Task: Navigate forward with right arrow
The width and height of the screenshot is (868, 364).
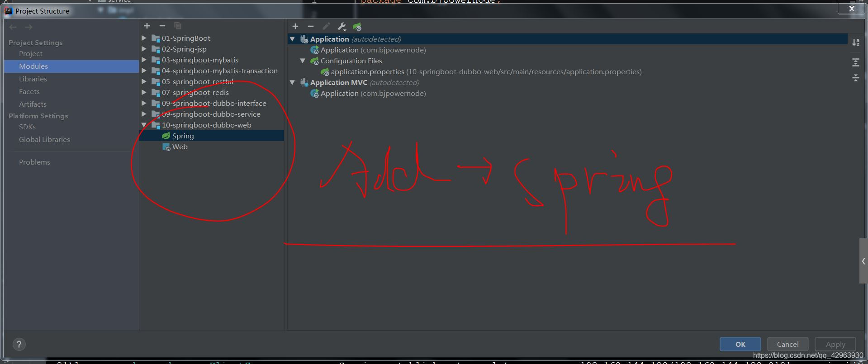Action: pos(28,27)
